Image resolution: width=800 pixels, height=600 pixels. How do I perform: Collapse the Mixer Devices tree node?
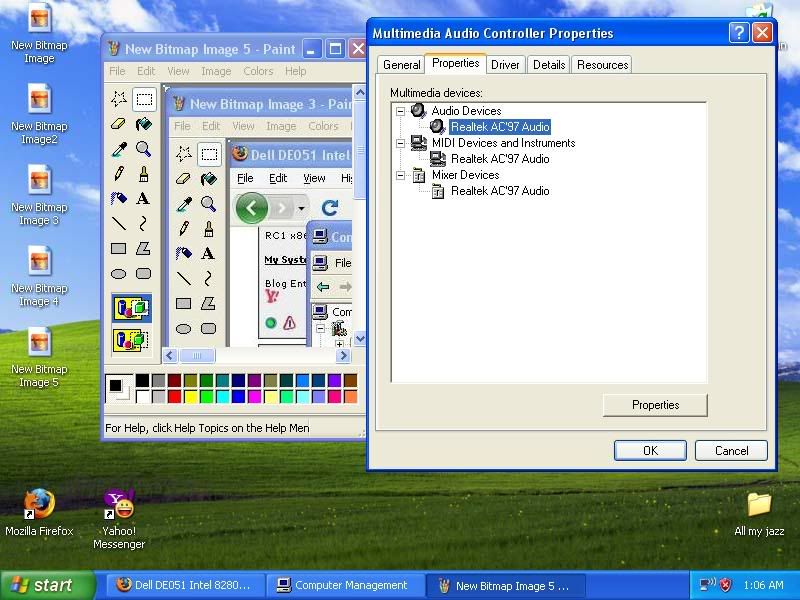click(401, 175)
